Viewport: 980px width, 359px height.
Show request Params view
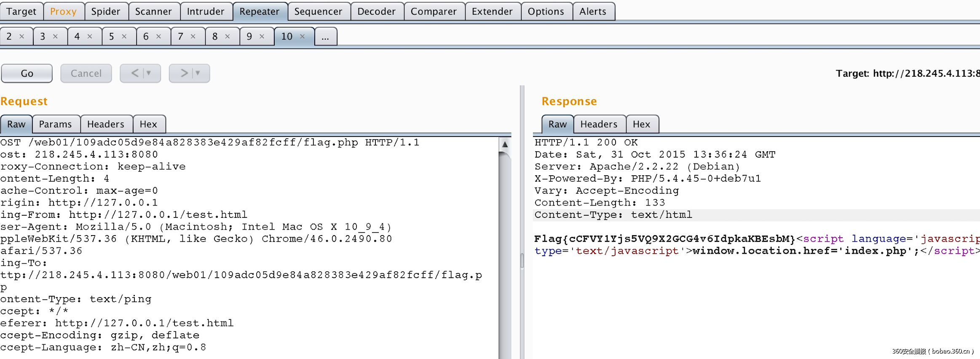pos(55,124)
